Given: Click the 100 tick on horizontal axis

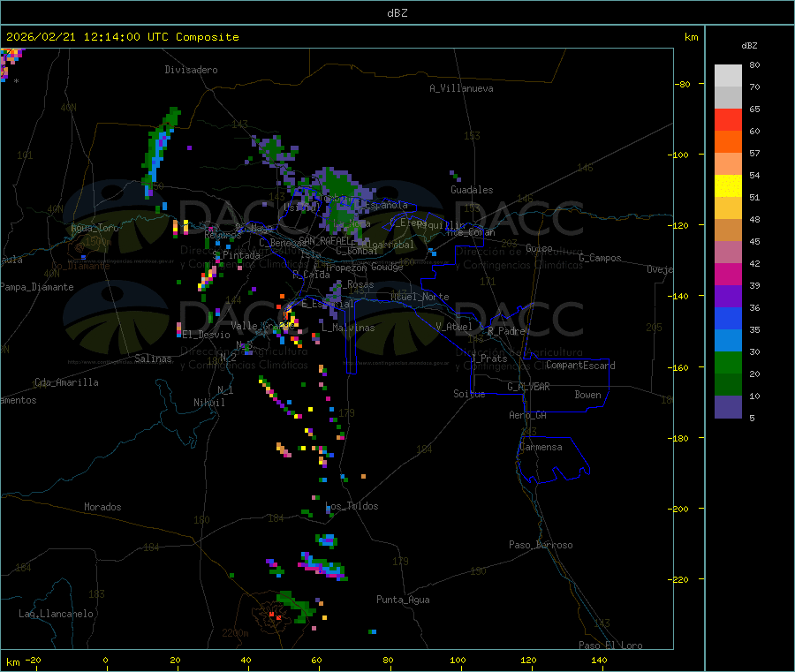Looking at the screenshot, I should 458,660.
